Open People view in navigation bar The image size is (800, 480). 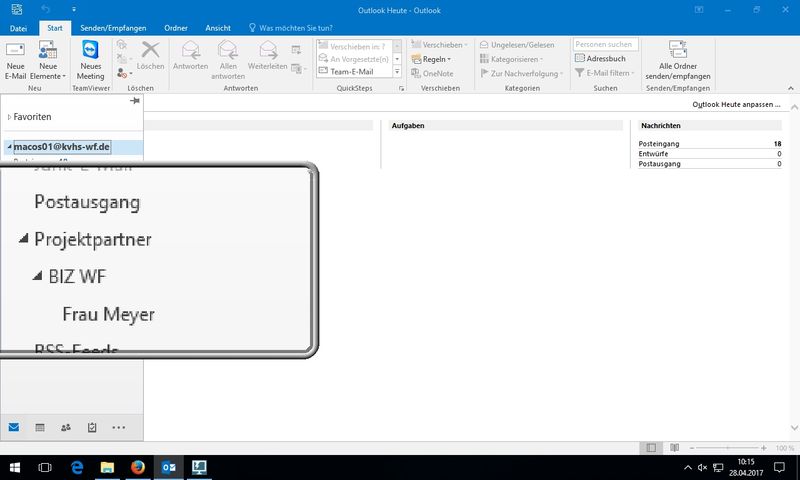point(66,427)
